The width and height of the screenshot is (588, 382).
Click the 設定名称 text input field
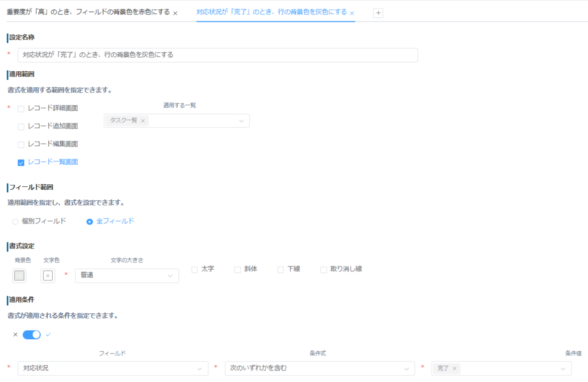tap(218, 55)
